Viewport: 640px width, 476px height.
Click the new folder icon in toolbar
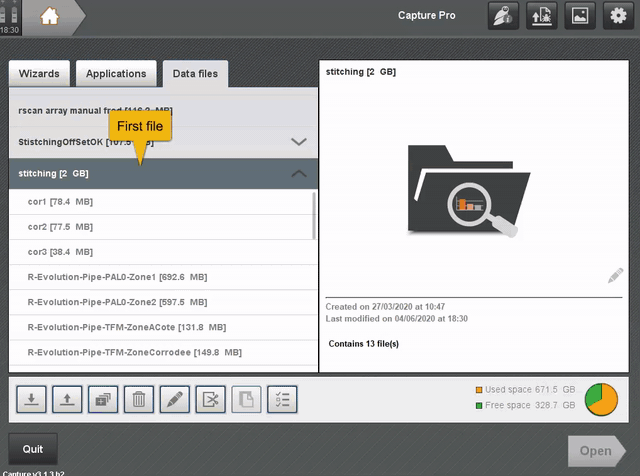(x=103, y=399)
